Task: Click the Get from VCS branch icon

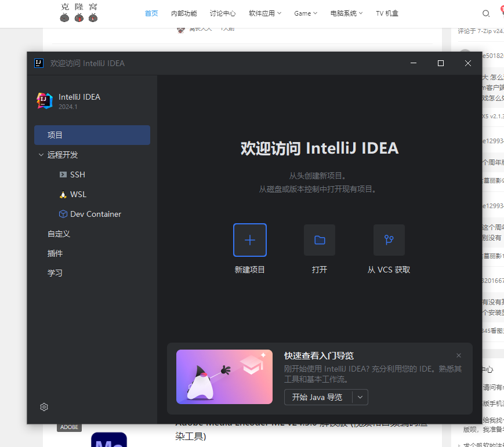Action: (389, 240)
